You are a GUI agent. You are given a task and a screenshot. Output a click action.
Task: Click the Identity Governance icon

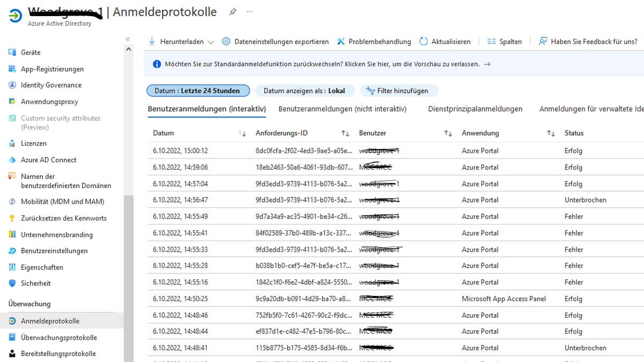pyautogui.click(x=12, y=85)
